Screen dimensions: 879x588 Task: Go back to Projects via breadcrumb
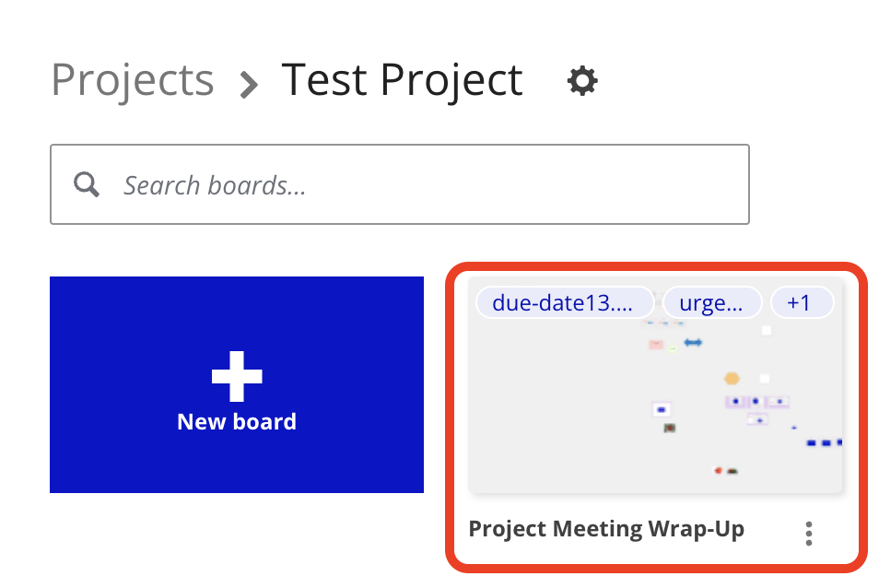point(132,80)
